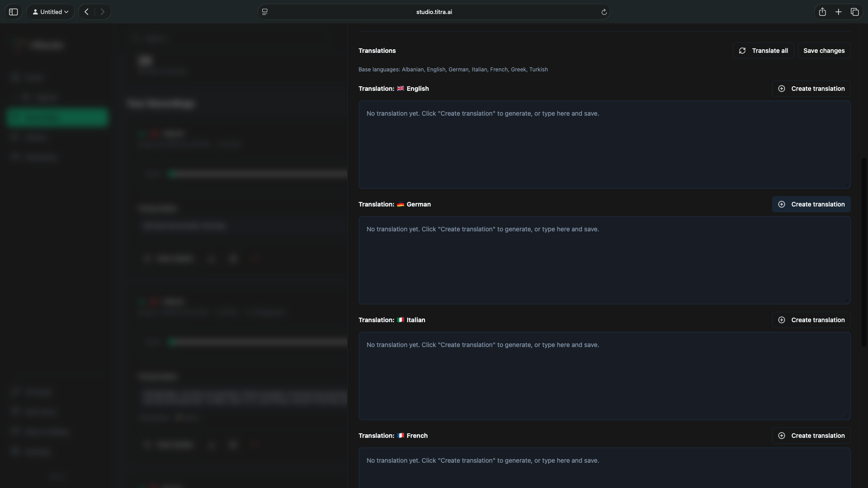Toggle the Safari sidebar icon

(14, 12)
